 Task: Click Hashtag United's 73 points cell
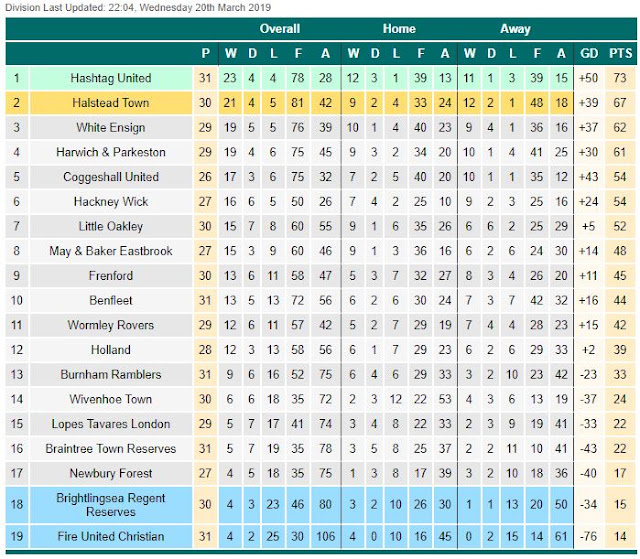tap(620, 78)
